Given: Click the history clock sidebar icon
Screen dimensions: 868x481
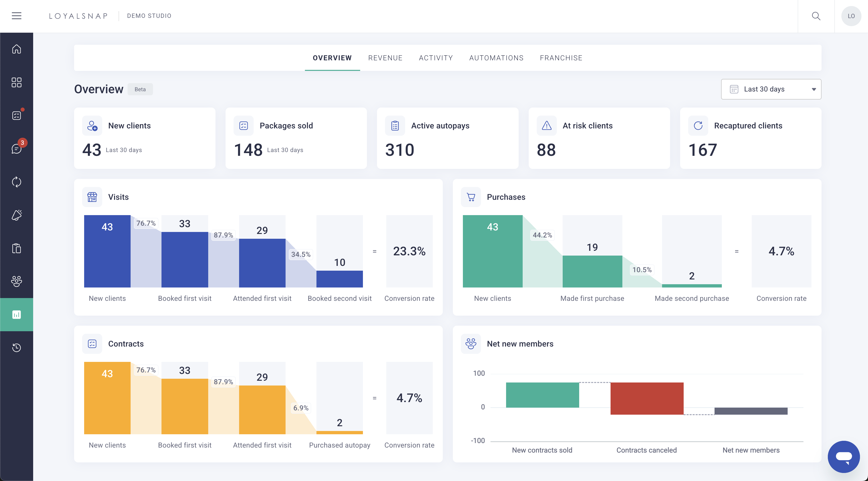Looking at the screenshot, I should click(x=17, y=348).
